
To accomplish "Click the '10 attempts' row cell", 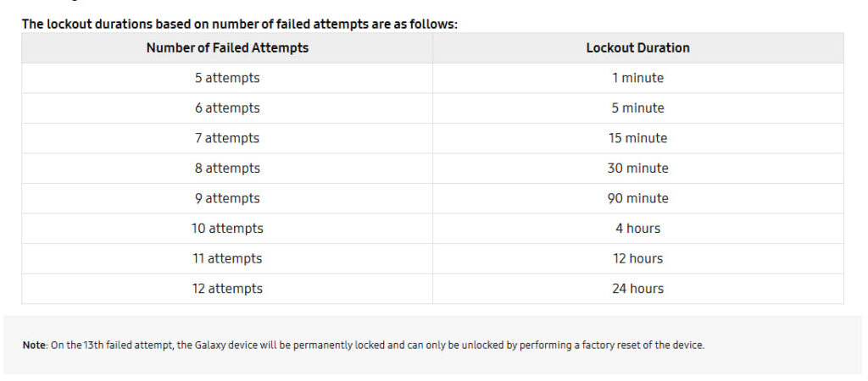I will click(x=227, y=229).
